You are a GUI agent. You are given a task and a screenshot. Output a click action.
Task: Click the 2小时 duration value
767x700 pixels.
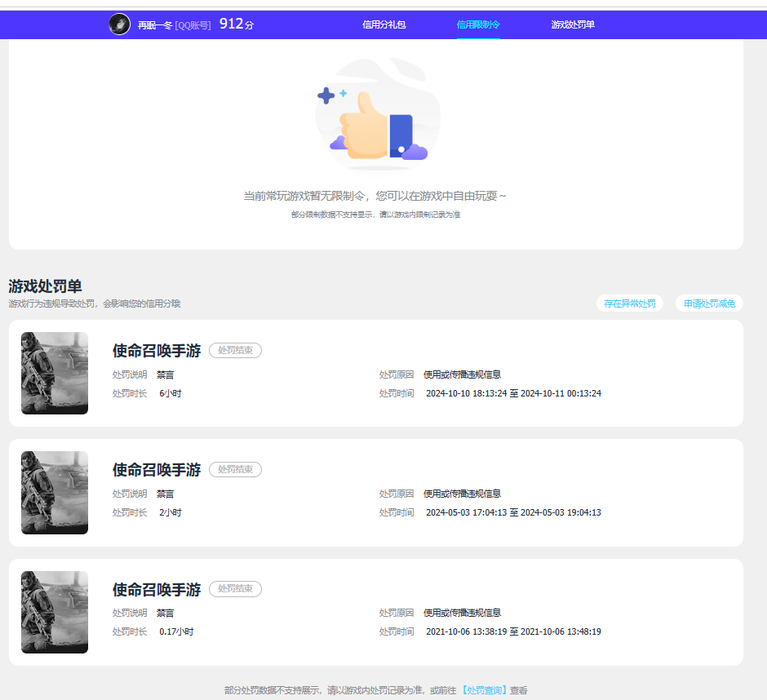click(x=171, y=512)
